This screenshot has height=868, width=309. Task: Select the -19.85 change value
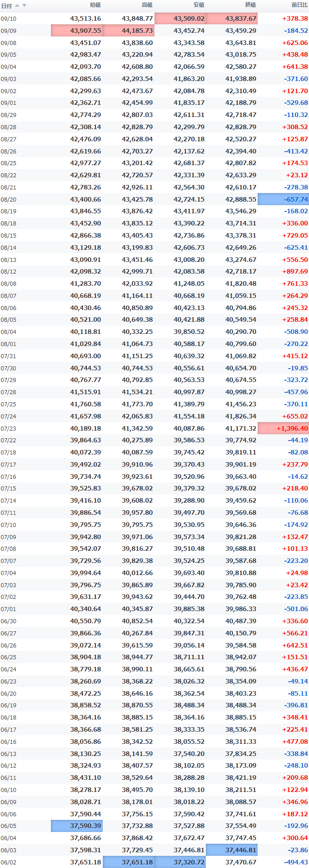point(298,368)
